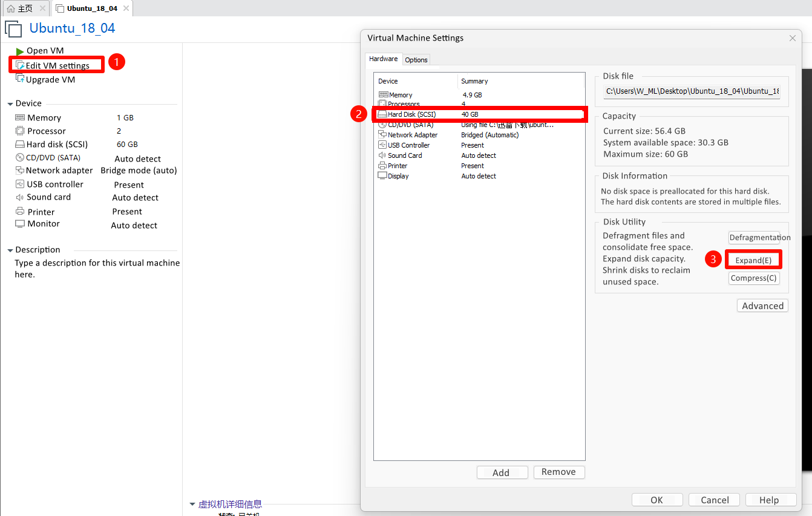Collapse the Device section in the left panel
The image size is (812, 516).
(x=10, y=104)
